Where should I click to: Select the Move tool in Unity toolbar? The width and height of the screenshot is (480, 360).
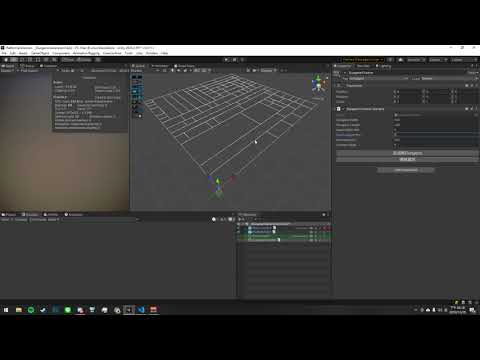click(x=14, y=60)
